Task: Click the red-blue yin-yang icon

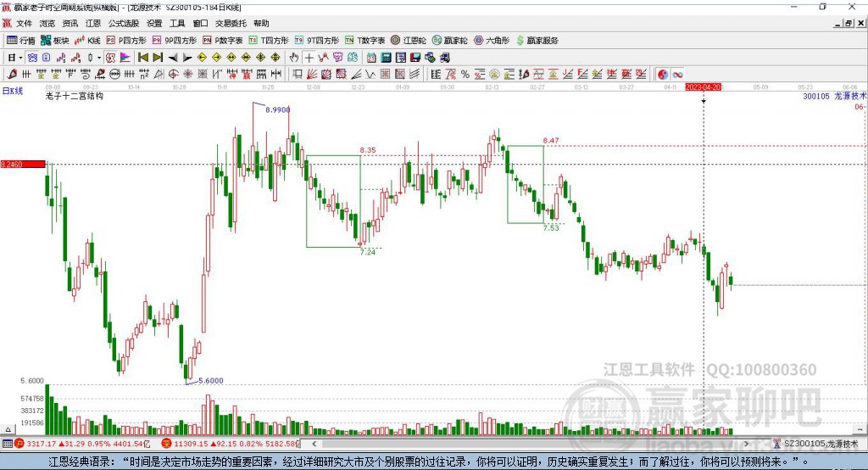Action: [x=662, y=75]
